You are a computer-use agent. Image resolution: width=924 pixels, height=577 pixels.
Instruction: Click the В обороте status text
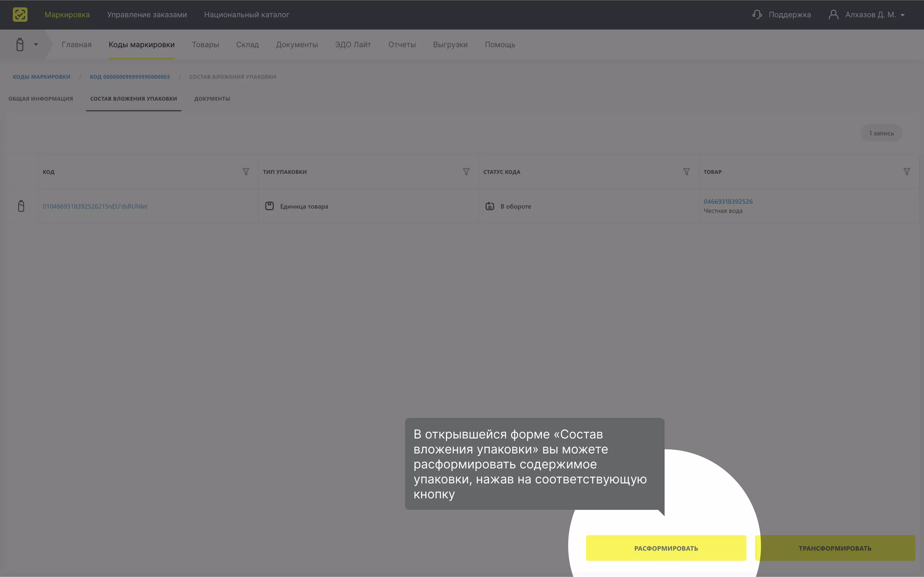[516, 206]
